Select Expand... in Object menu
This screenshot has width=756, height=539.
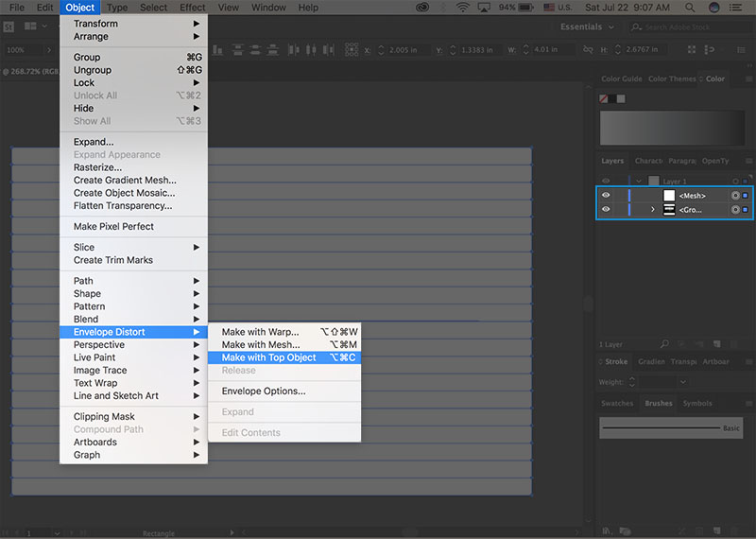133,142
